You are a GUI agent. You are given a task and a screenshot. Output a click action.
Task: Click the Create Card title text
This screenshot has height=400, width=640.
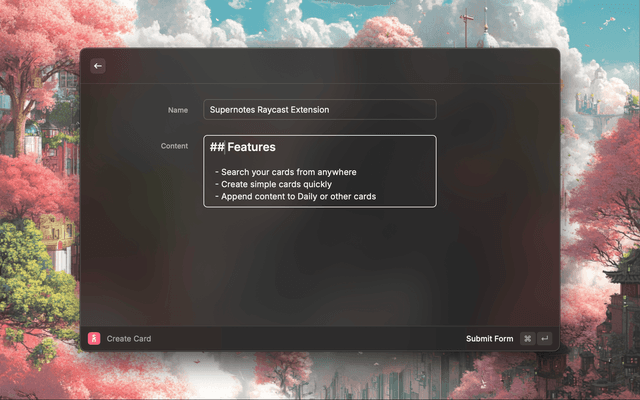pyautogui.click(x=129, y=338)
